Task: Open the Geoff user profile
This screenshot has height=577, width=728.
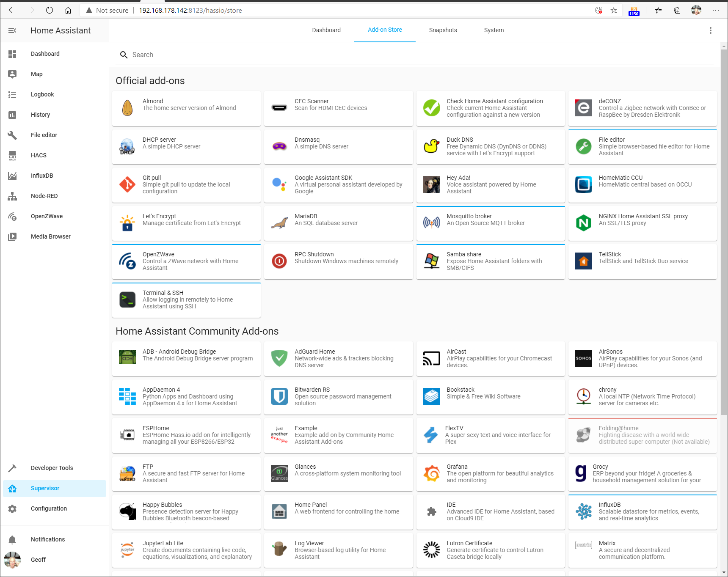Action: pyautogui.click(x=38, y=560)
